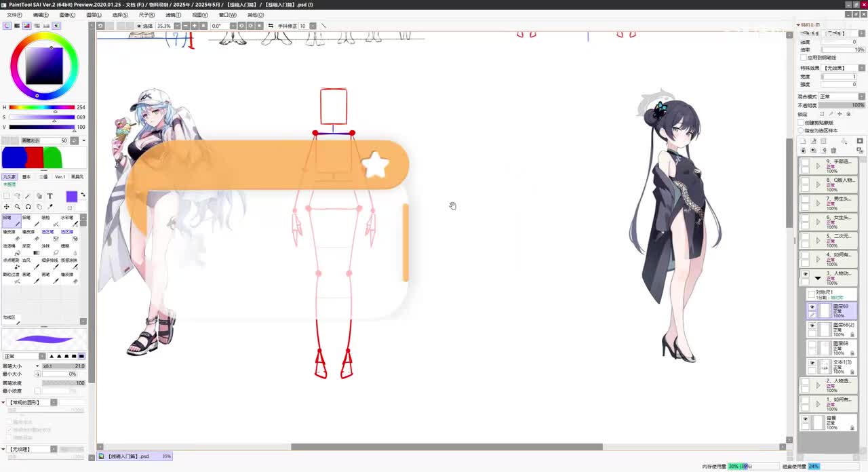Switch to the 九久家 brush group tab

[9, 176]
